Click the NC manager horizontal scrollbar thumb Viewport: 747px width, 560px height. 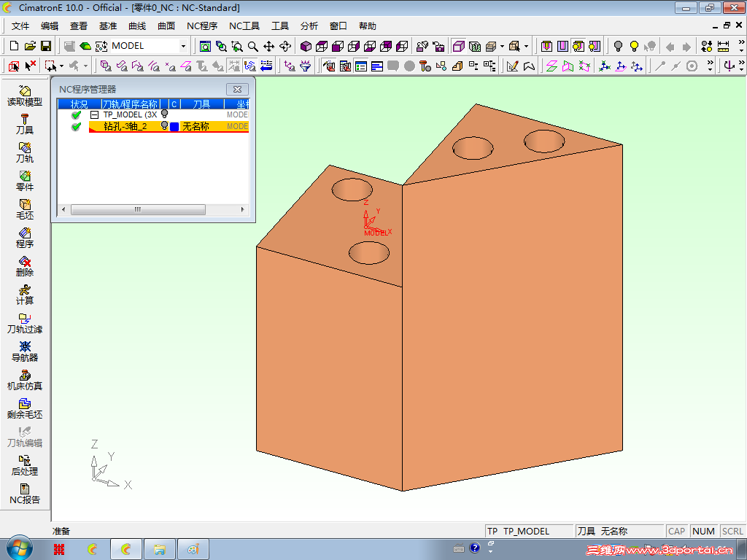coord(138,209)
